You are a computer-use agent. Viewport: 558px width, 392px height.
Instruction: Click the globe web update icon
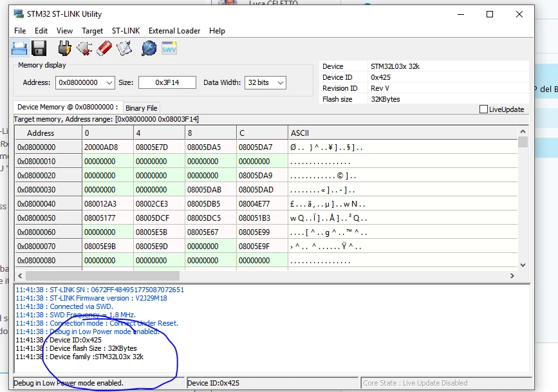(x=149, y=48)
